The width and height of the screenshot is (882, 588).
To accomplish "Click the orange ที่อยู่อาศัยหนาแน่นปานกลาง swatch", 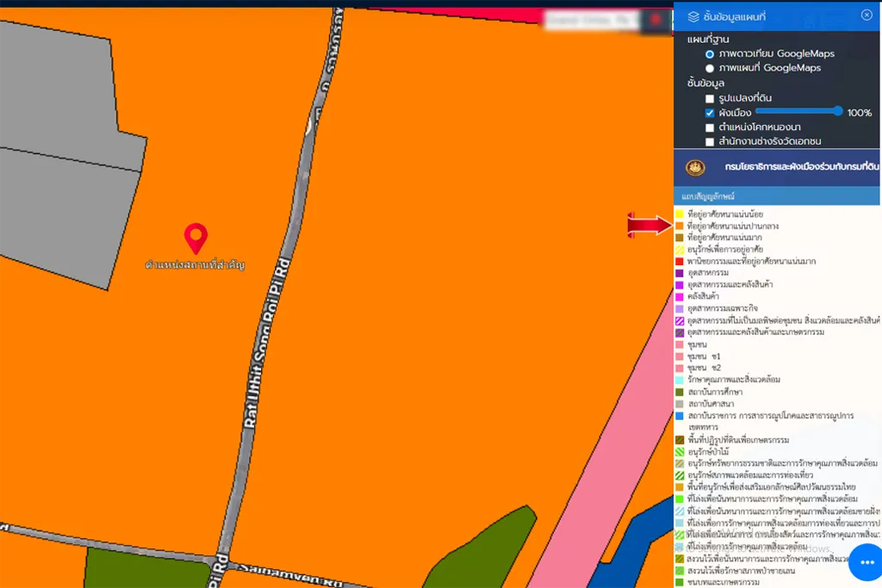I will pos(680,226).
